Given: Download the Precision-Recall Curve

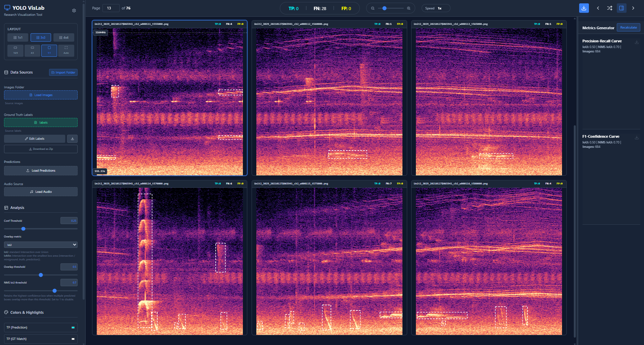Looking at the screenshot, I should [x=637, y=42].
